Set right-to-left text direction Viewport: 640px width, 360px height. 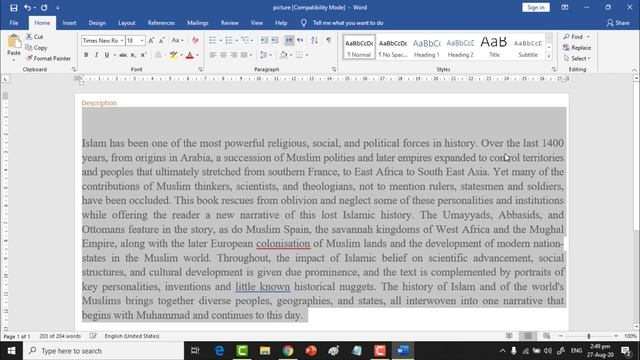click(300, 40)
